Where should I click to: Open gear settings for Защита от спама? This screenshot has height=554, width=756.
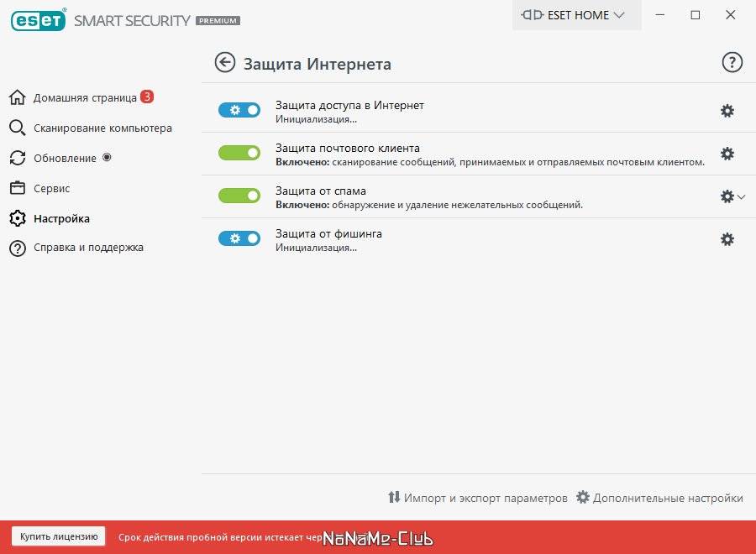[x=727, y=196]
